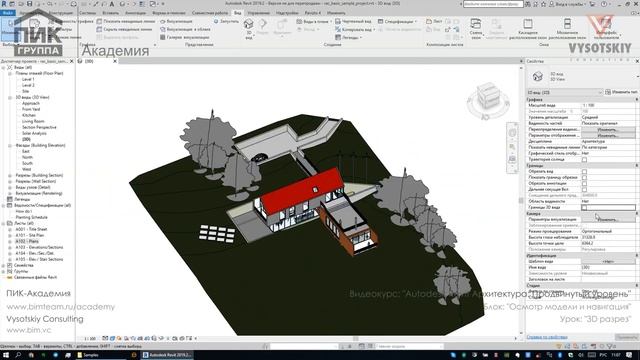
Task: Click Edit Type (Изменить тип) button
Action: [x=620, y=92]
